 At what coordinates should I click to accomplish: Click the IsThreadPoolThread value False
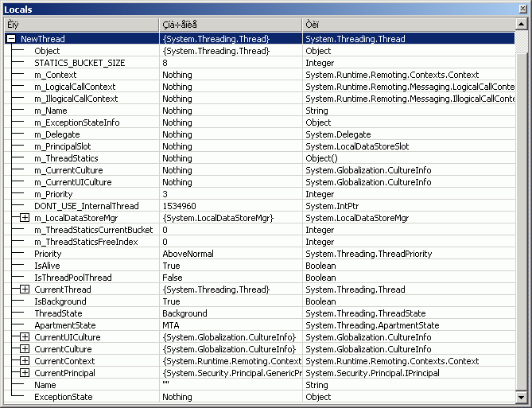pos(173,278)
